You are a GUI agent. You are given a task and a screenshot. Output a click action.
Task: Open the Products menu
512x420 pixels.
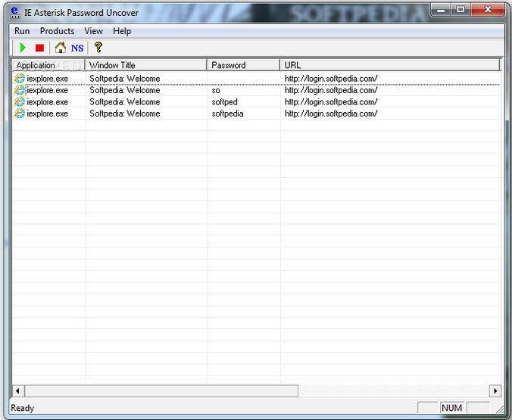point(57,31)
